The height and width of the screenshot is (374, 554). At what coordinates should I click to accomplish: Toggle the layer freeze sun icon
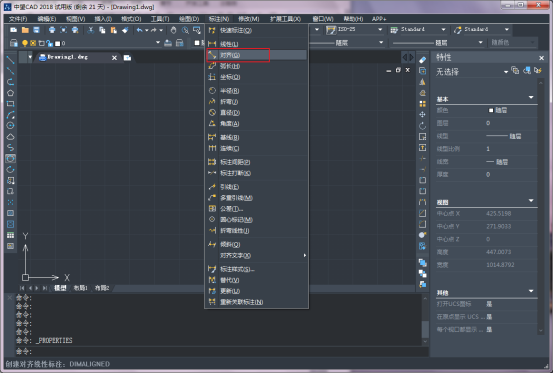point(33,43)
